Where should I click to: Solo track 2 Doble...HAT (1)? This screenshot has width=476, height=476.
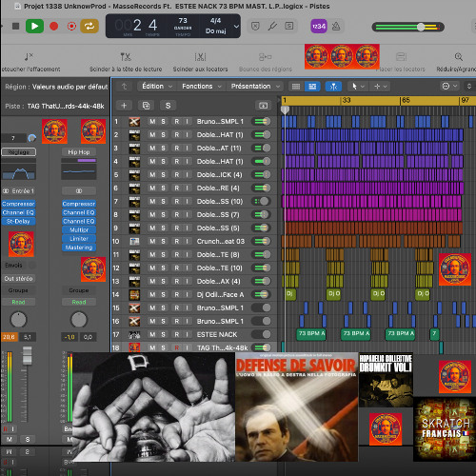coord(163,134)
